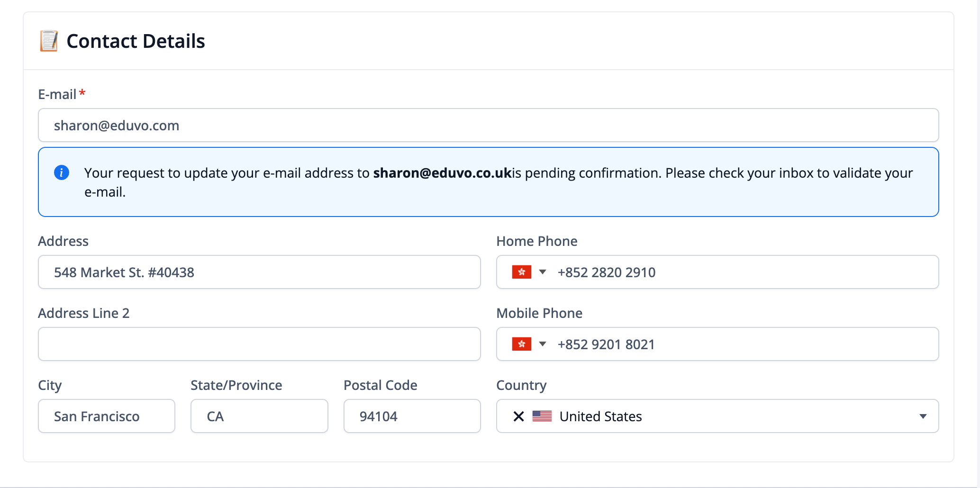
Task: Focus the Address input field
Action: [x=259, y=272]
